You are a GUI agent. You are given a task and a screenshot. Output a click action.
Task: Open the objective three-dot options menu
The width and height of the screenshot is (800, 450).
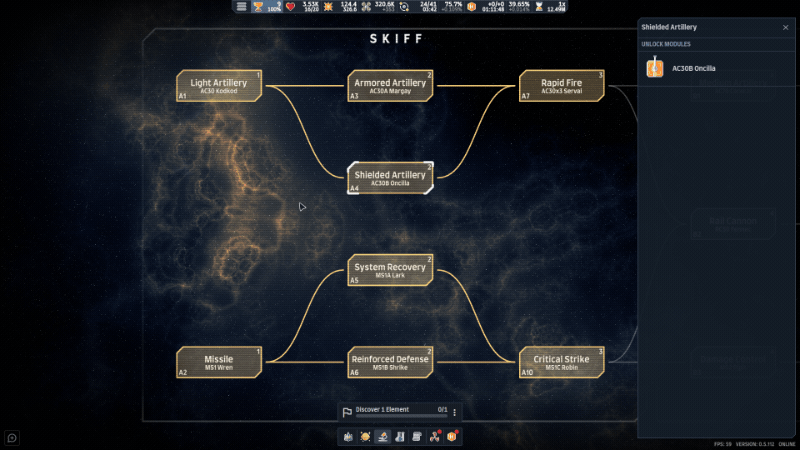click(455, 412)
